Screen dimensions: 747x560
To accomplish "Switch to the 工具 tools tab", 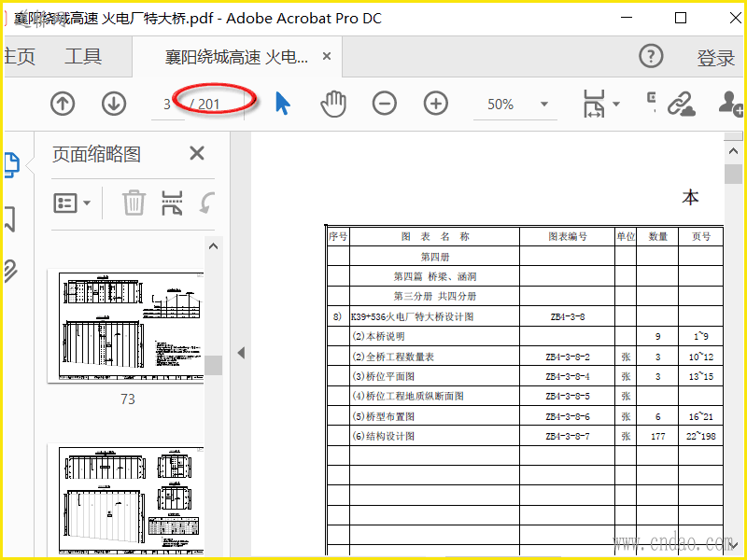I will pos(83,57).
